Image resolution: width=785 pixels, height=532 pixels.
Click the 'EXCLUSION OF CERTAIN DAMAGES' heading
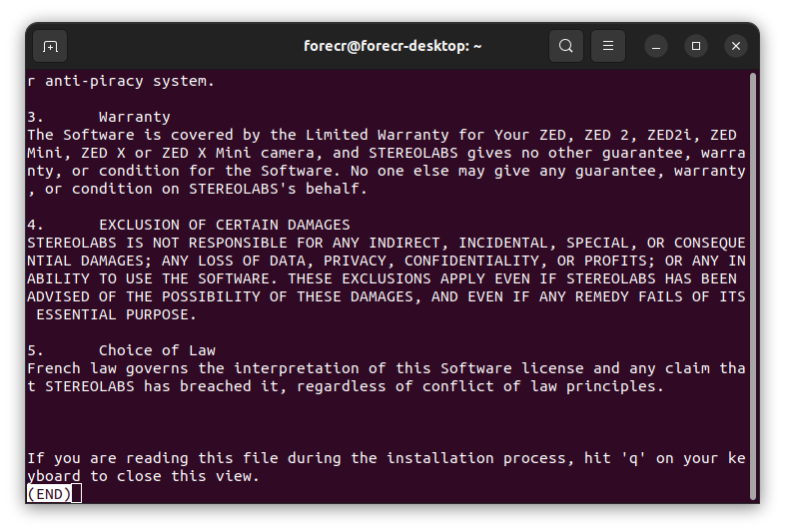[225, 225]
